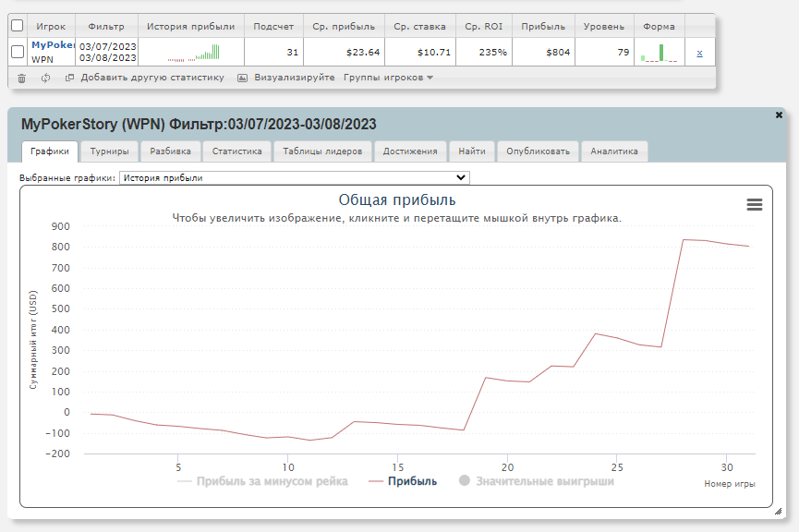Image resolution: width=799 pixels, height=532 pixels.
Task: Open the Выбранные графики dropdown
Action: point(294,178)
